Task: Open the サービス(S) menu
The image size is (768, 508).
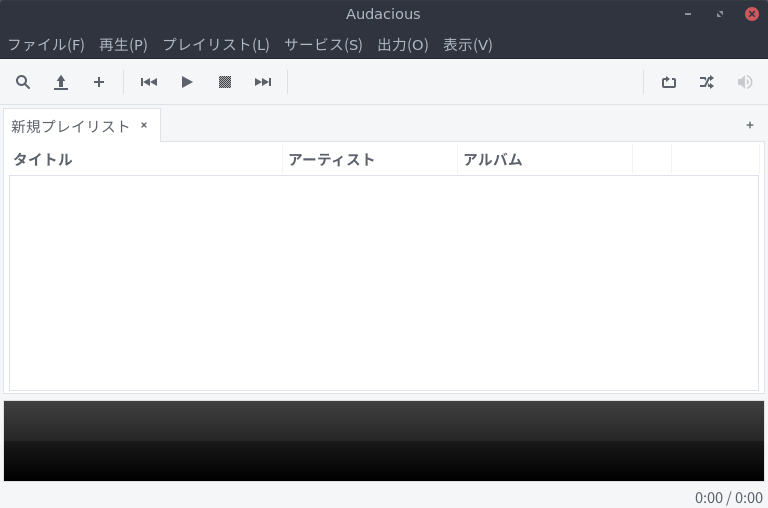Action: pyautogui.click(x=324, y=45)
